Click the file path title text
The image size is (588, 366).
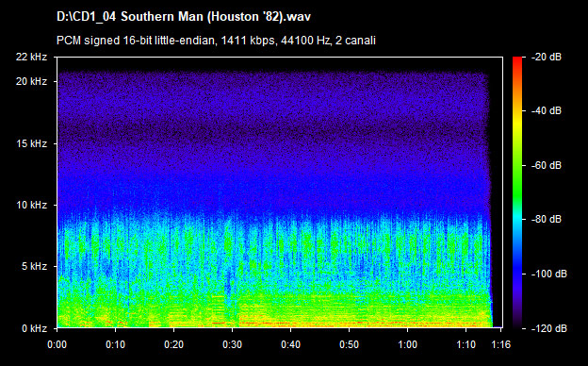tap(184, 17)
